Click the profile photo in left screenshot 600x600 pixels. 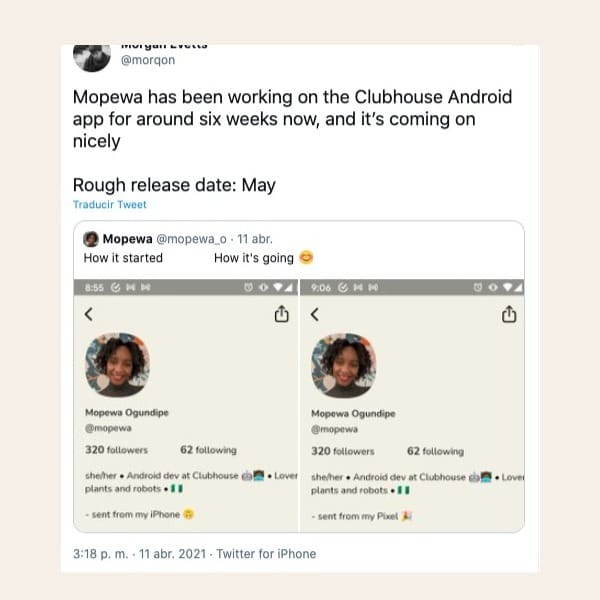118,365
